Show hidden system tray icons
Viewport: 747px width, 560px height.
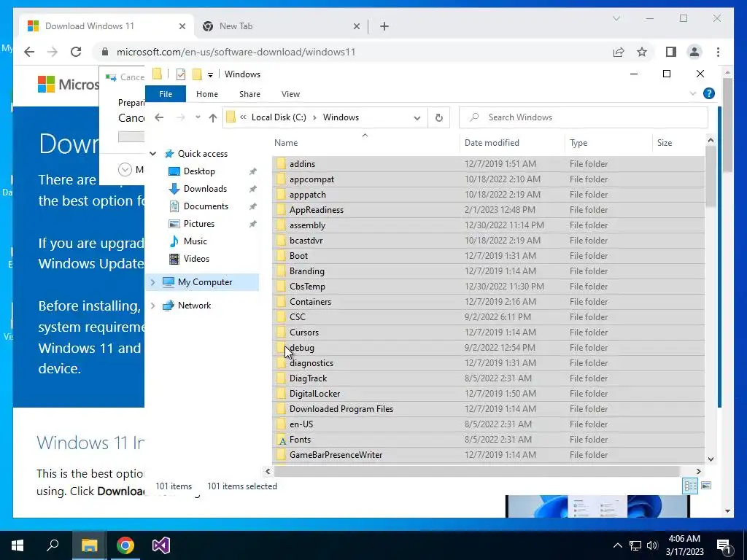point(617,545)
